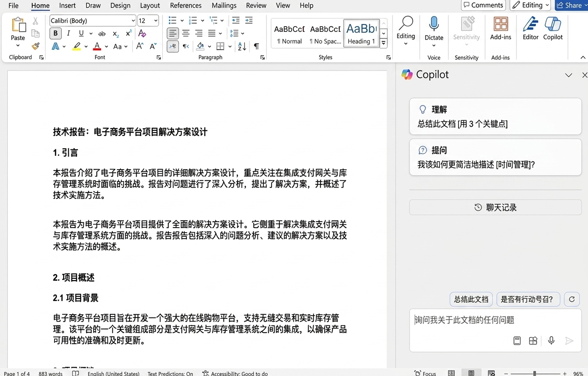Apply strikethrough formatting
Viewport: 588px width, 376px height.
(x=102, y=33)
